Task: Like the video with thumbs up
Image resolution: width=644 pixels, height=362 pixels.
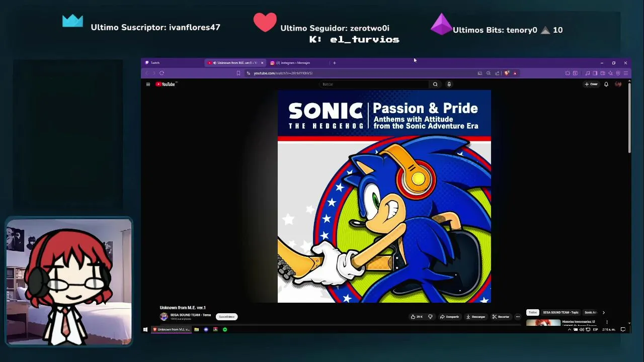Action: click(x=417, y=317)
